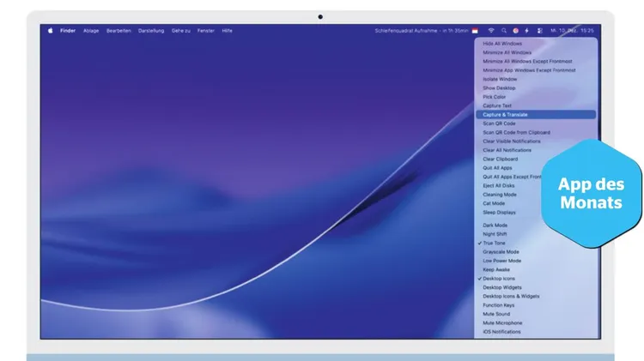
Task: Click Clear All Notifications
Action: [x=507, y=150]
